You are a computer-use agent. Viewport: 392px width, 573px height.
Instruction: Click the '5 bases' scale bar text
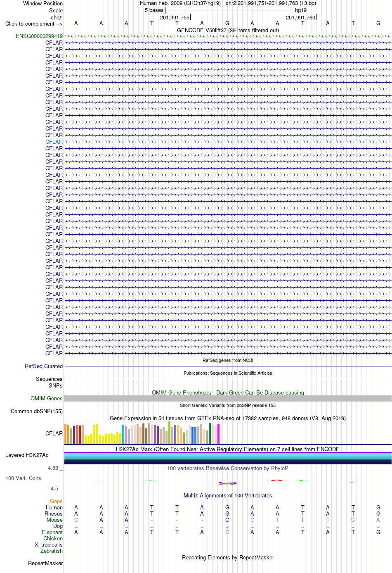pos(154,10)
